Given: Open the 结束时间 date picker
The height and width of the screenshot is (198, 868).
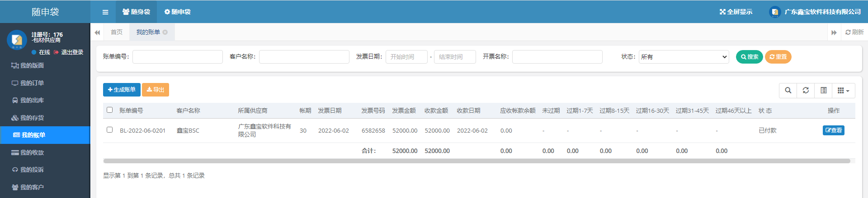Looking at the screenshot, I should [455, 57].
